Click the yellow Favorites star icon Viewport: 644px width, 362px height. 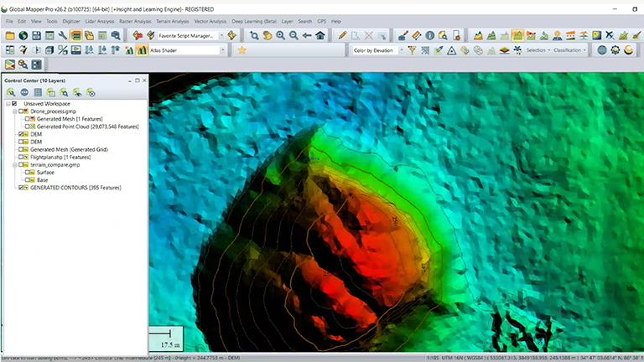[242, 50]
